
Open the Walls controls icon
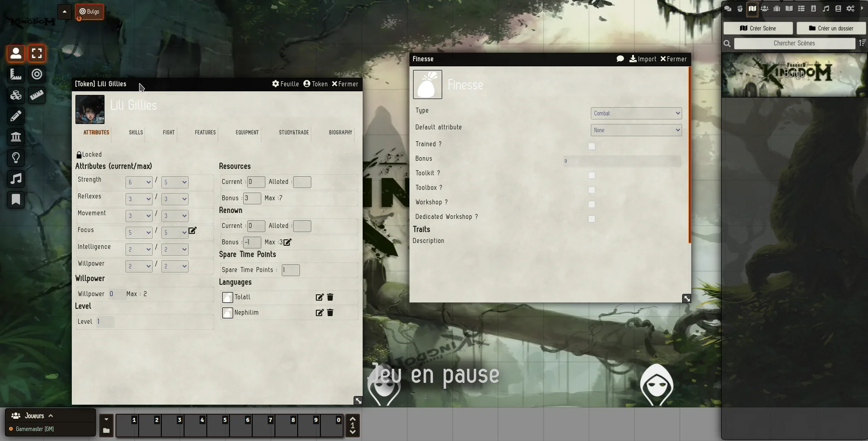pos(16,137)
